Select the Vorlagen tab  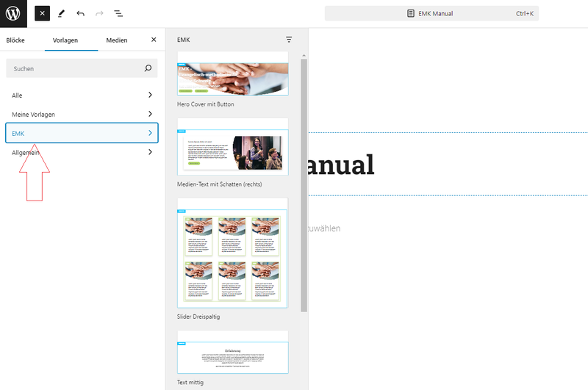tap(65, 40)
